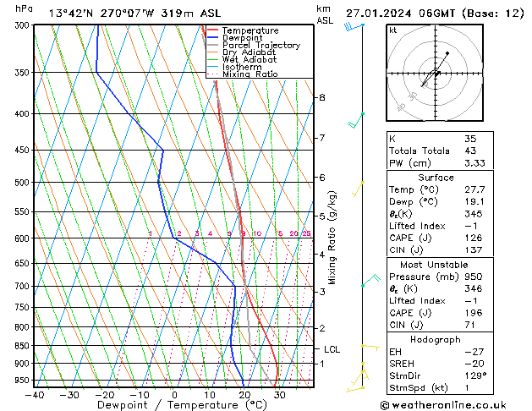The width and height of the screenshot is (532, 411).
Task: Click the 'kt' label in hodograph
Action: [393, 30]
